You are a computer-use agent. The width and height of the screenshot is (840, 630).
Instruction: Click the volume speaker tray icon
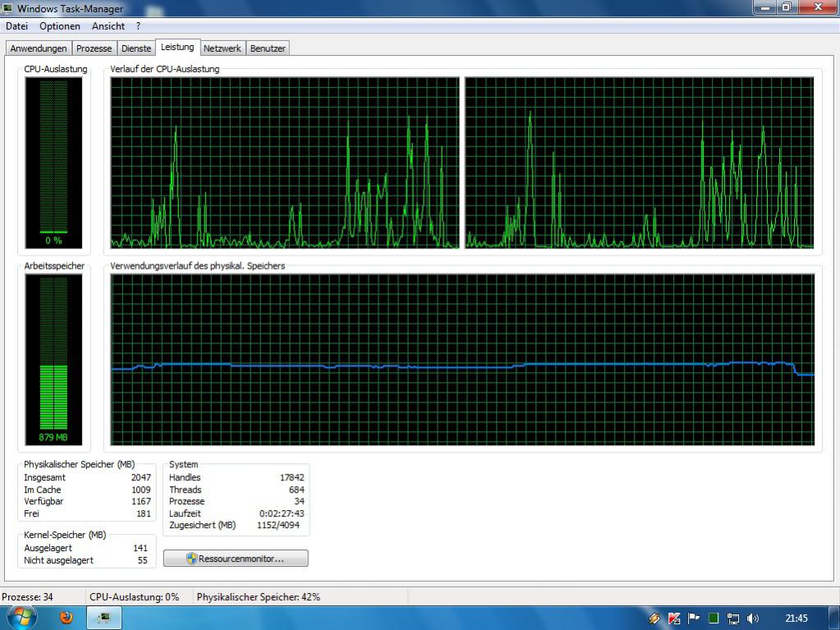pos(753,619)
